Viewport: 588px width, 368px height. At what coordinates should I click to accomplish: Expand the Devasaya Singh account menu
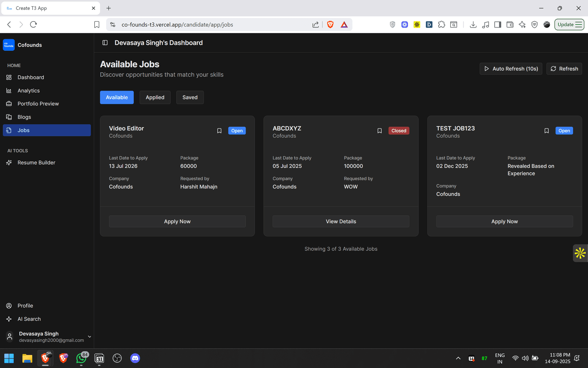pyautogui.click(x=89, y=337)
